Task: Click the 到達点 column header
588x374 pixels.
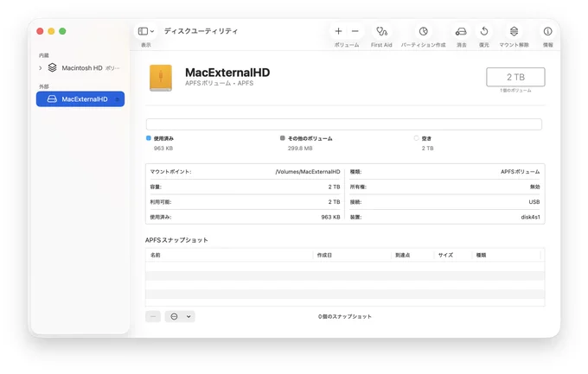Action: click(412, 255)
